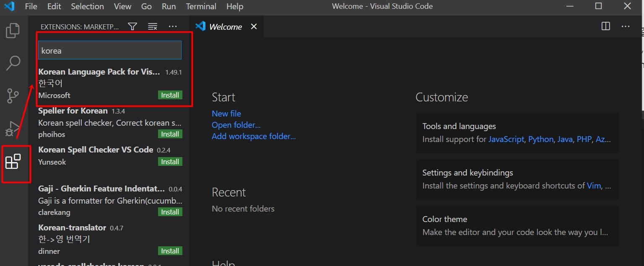Click the Vim keybindings link
This screenshot has height=266, width=644.
[594, 186]
